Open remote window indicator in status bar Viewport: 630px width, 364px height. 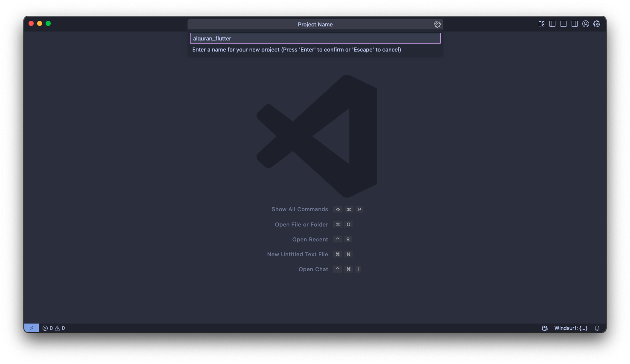click(32, 328)
